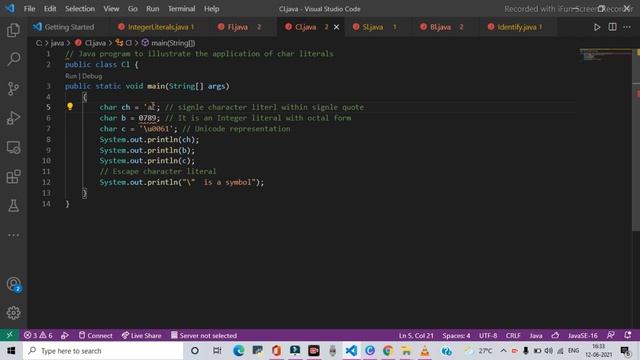Click Server not selected status item

[204, 336]
